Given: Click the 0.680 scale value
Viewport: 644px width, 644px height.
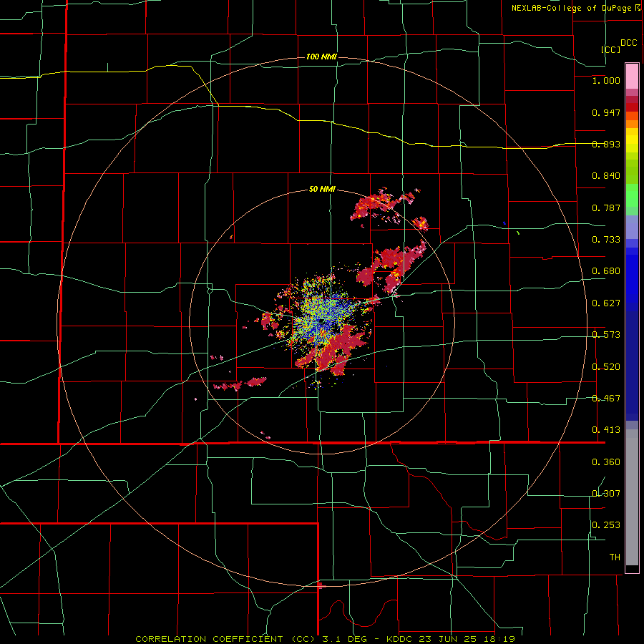Looking at the screenshot, I should [606, 271].
